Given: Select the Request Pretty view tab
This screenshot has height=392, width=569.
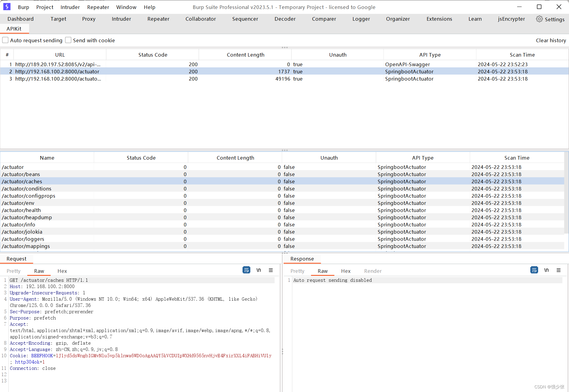Looking at the screenshot, I should (x=13, y=271).
